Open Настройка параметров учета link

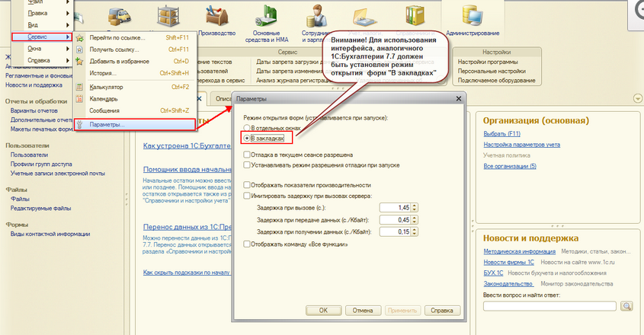(x=521, y=145)
